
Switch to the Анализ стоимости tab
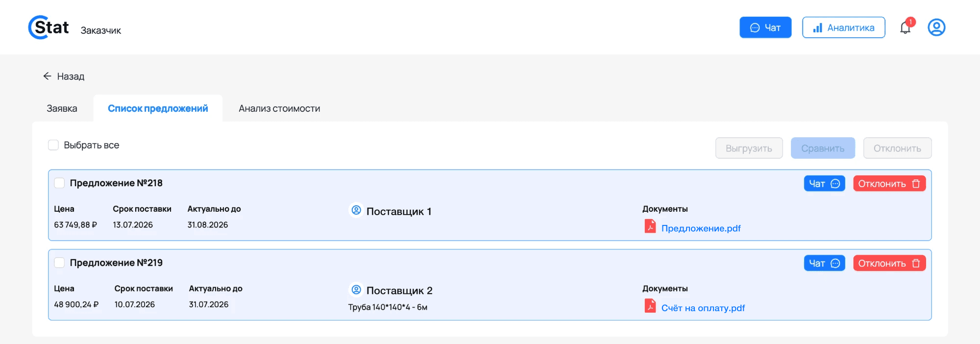pyautogui.click(x=279, y=108)
